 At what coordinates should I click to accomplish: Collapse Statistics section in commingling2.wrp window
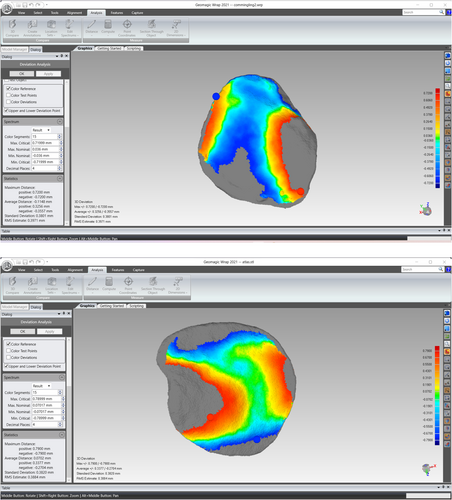(x=60, y=179)
